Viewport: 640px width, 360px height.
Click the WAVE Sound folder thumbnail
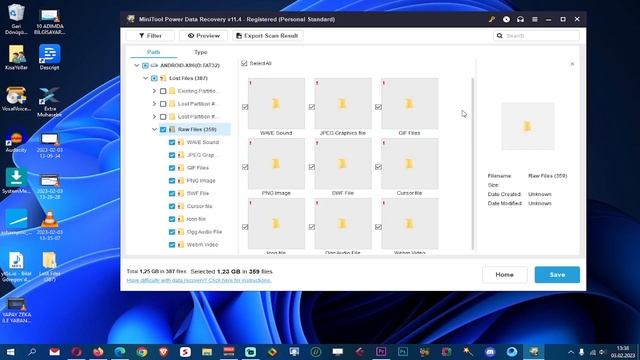(276, 103)
